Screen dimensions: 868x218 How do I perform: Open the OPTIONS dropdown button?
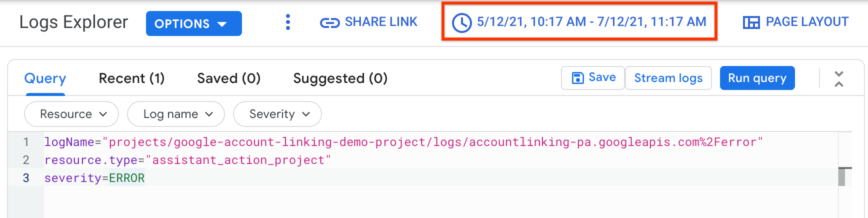coord(193,23)
